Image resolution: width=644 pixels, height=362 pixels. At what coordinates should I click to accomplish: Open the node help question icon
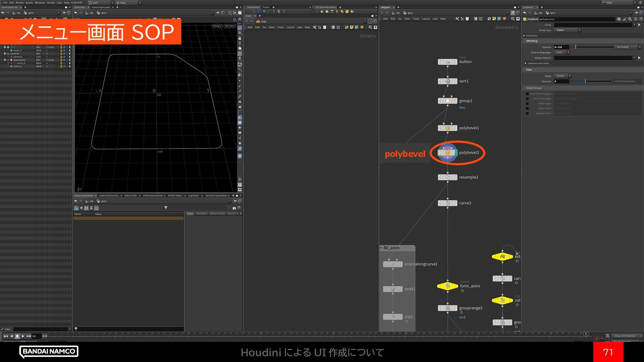pos(641,19)
